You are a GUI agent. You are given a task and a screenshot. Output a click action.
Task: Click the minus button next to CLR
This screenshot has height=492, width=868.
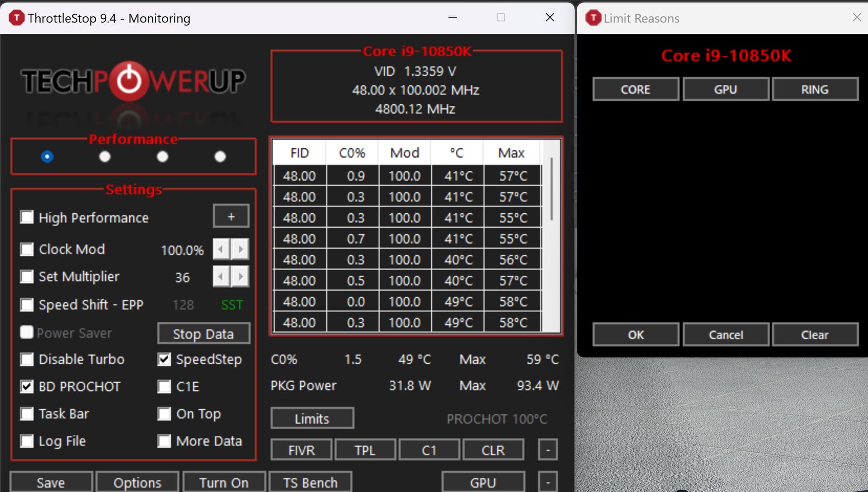tap(548, 450)
